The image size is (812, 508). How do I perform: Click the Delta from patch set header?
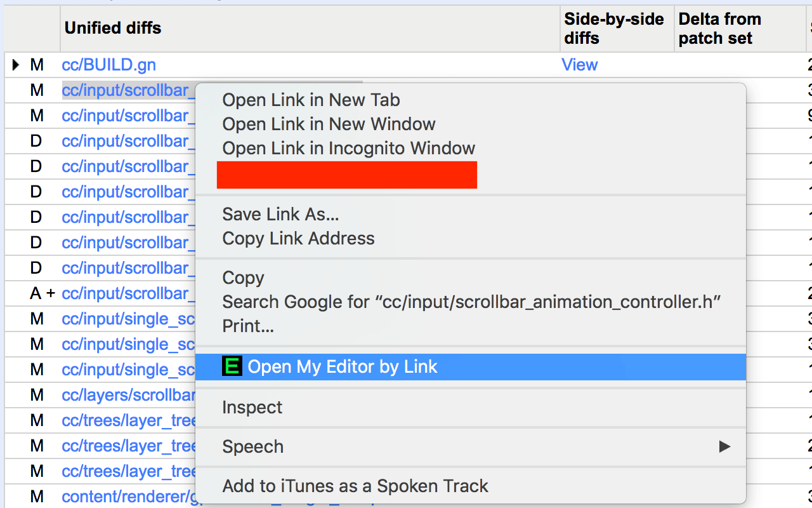[719, 29]
